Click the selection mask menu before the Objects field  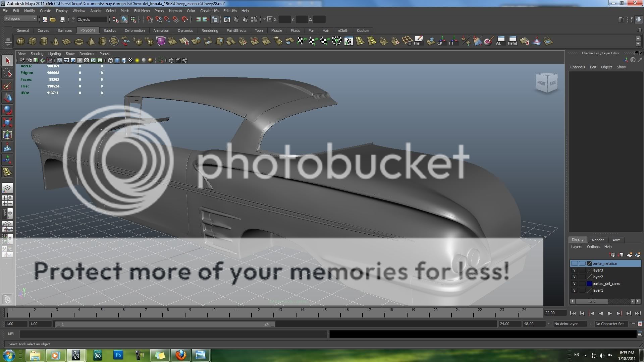click(73, 19)
